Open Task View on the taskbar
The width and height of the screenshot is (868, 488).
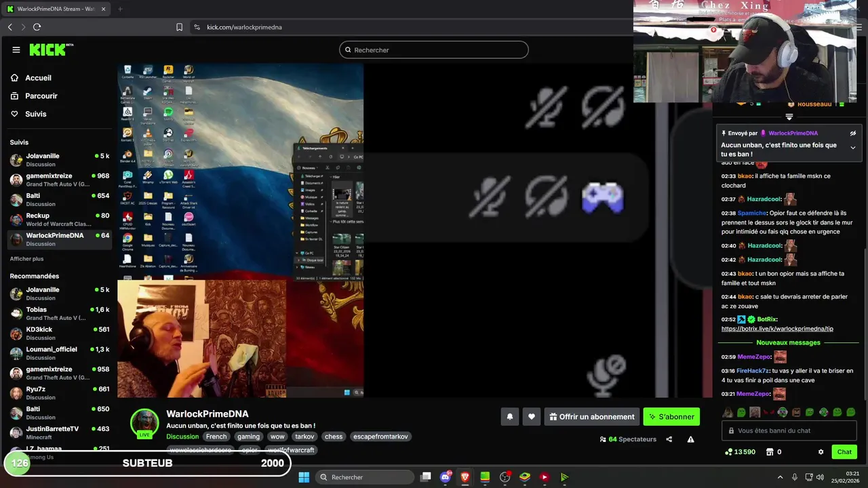(425, 477)
